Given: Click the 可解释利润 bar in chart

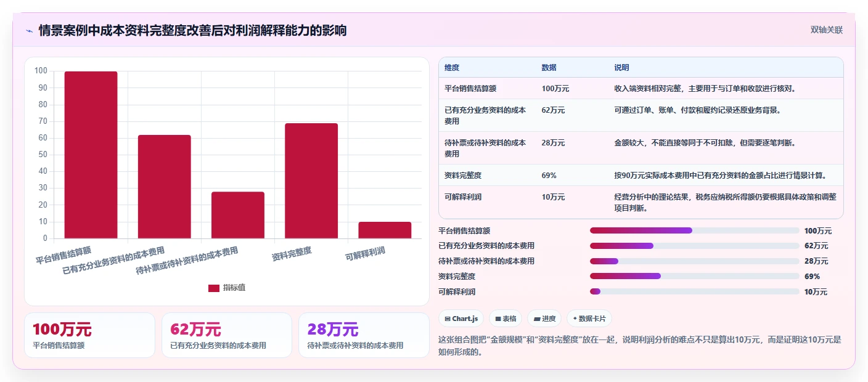Looking at the screenshot, I should [385, 230].
